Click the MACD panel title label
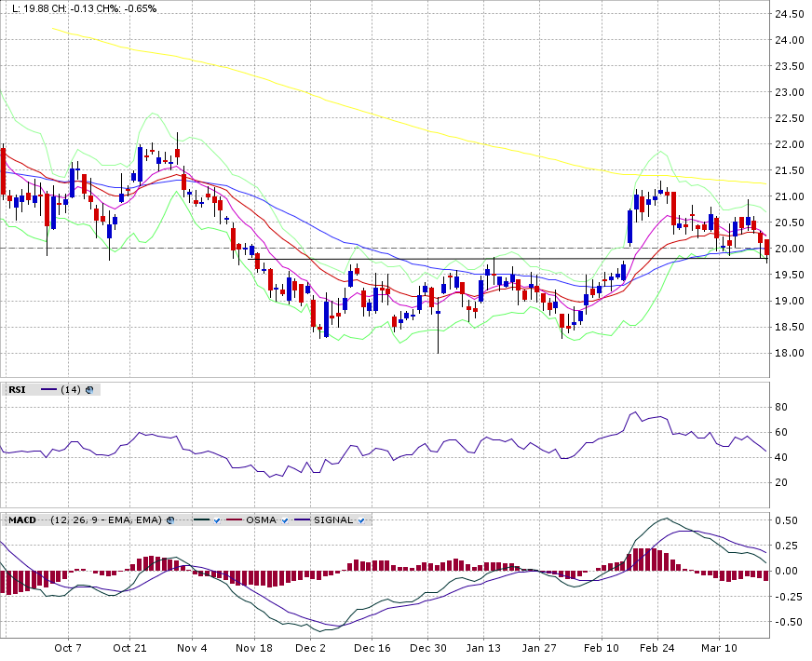 click(22, 519)
